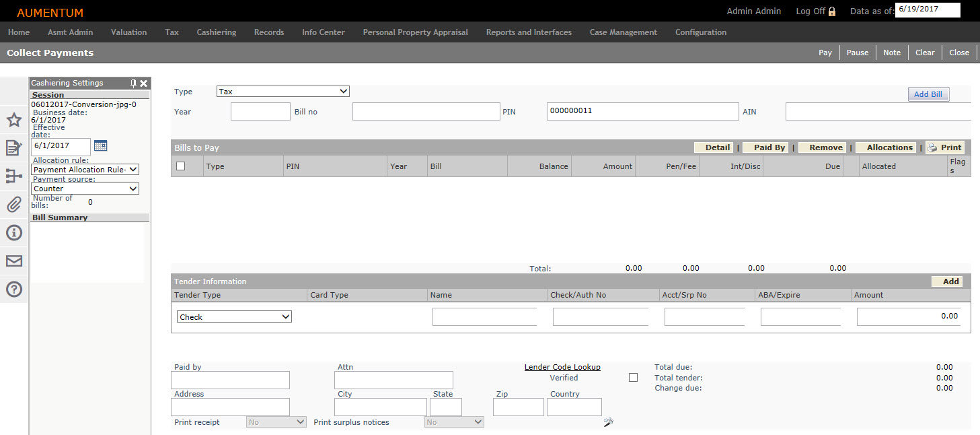Tick the Verified checkbox
The width and height of the screenshot is (980, 435).
pyautogui.click(x=633, y=378)
